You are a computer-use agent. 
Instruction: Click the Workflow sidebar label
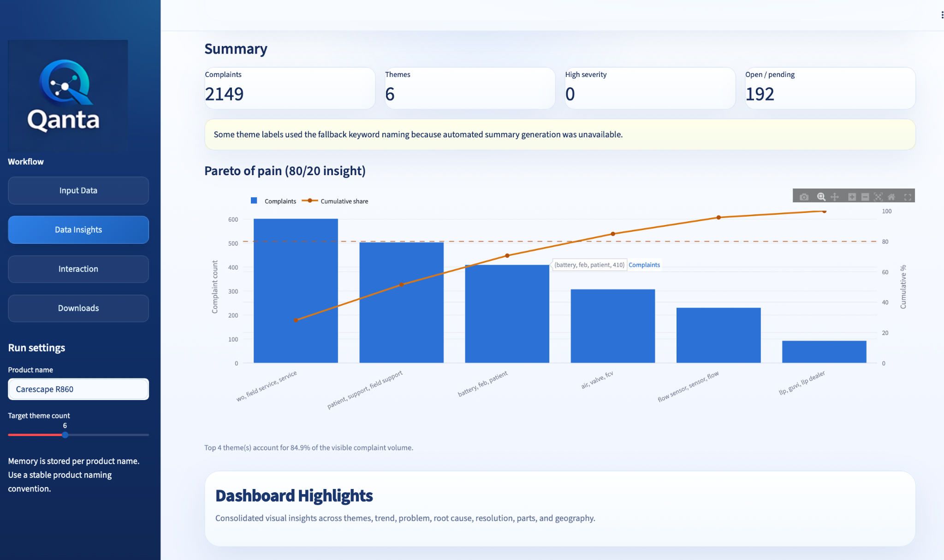coord(26,161)
